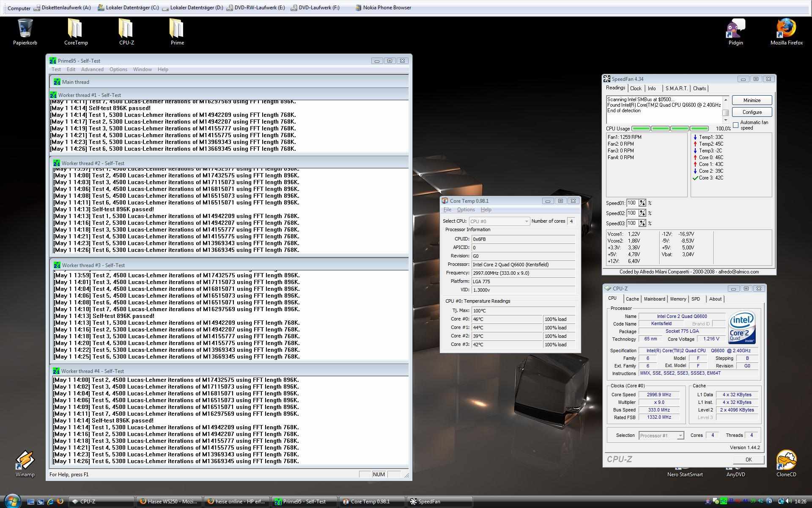
Task: Open the Papierkorb recycle bin icon
Action: click(x=25, y=30)
